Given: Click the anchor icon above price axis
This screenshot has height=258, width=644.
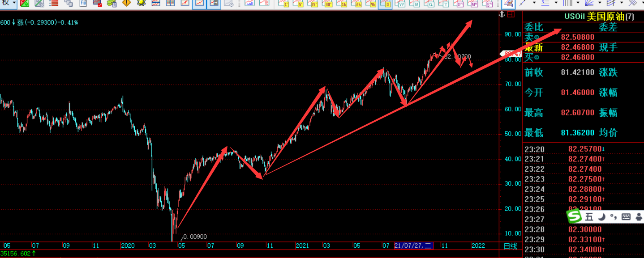Looking at the screenshot, I should (502, 15).
